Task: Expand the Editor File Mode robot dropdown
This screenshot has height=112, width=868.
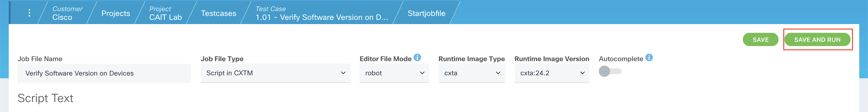Action: click(x=394, y=73)
